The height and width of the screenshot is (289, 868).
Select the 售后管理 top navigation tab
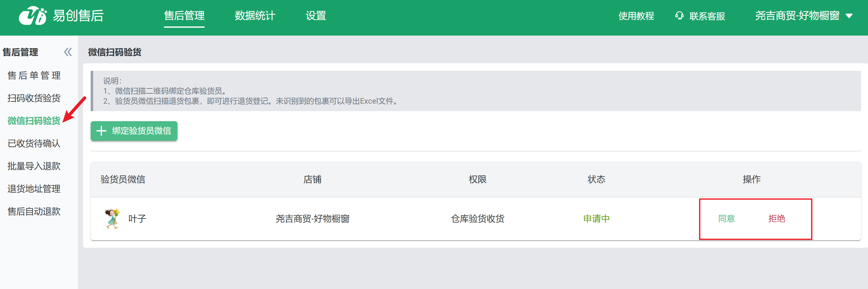(x=184, y=16)
